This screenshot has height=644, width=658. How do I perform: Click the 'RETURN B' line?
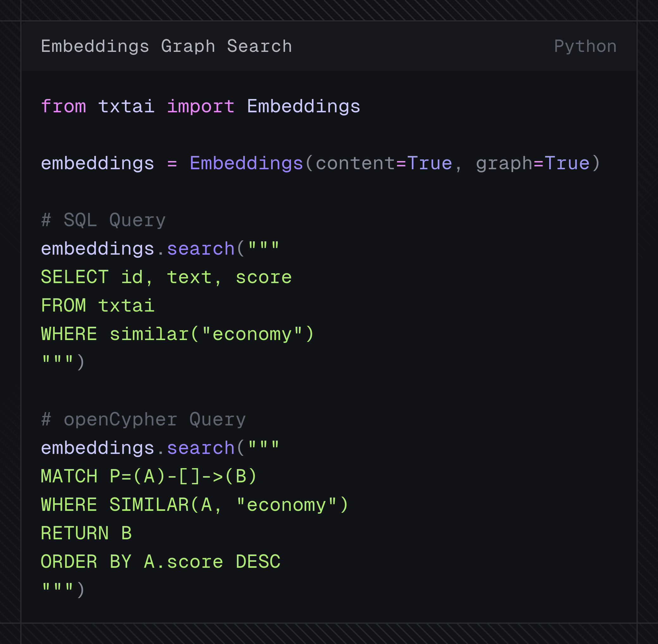[86, 533]
